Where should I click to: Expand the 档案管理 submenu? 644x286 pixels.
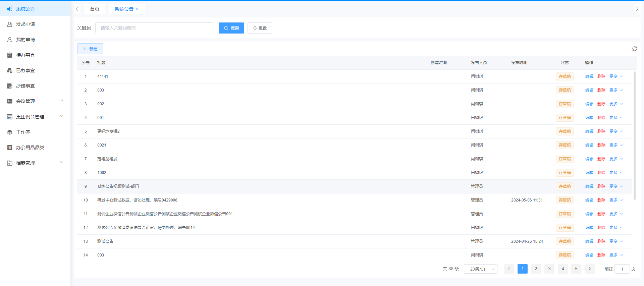pos(35,163)
